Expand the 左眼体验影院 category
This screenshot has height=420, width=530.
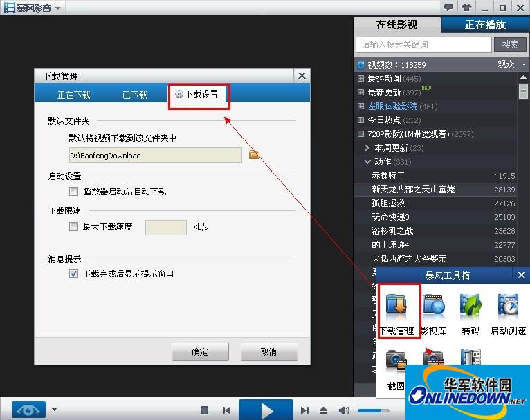pos(361,106)
